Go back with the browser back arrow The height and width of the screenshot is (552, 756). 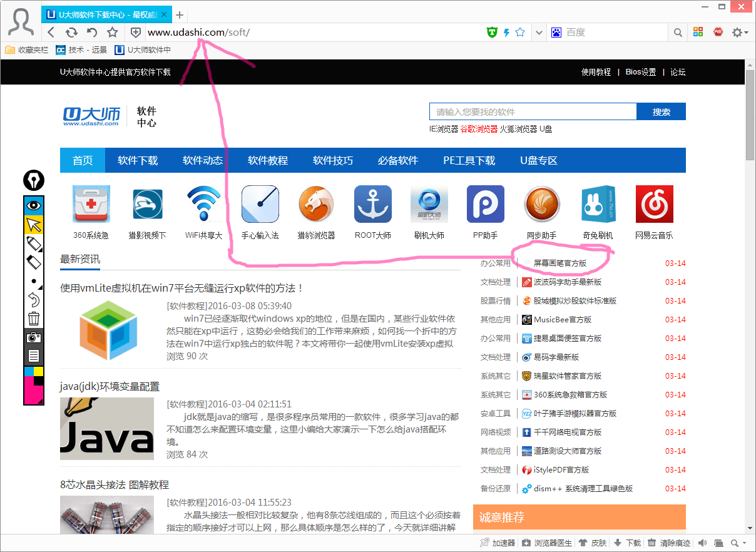(x=51, y=33)
